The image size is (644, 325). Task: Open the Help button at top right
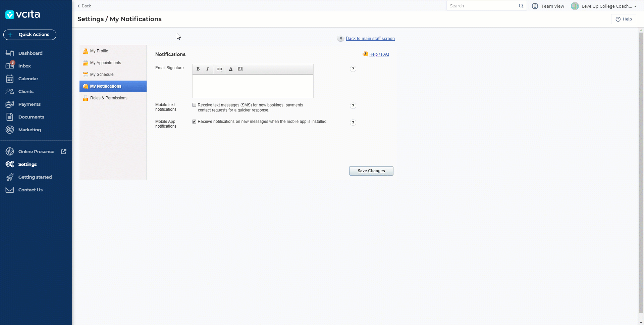624,19
